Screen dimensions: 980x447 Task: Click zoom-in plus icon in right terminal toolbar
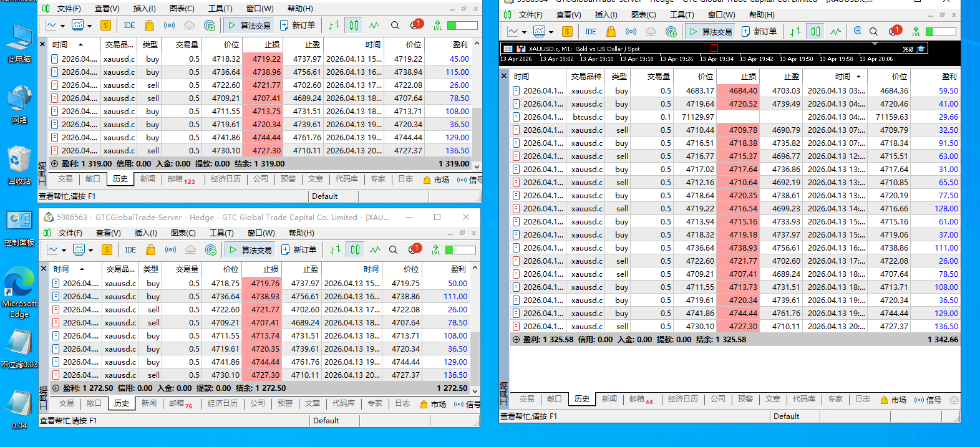point(857,31)
